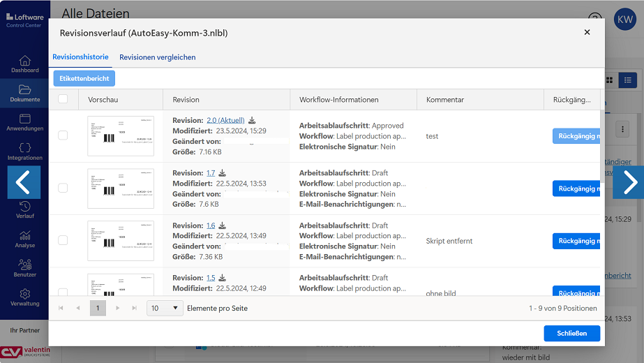The height and width of the screenshot is (363, 644).
Task: Open the items per page dropdown
Action: pyautogui.click(x=165, y=308)
